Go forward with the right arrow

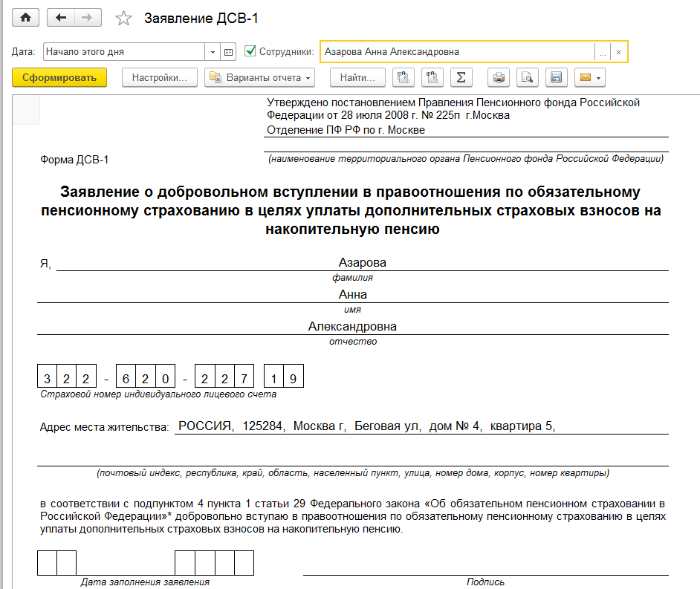pos(87,18)
